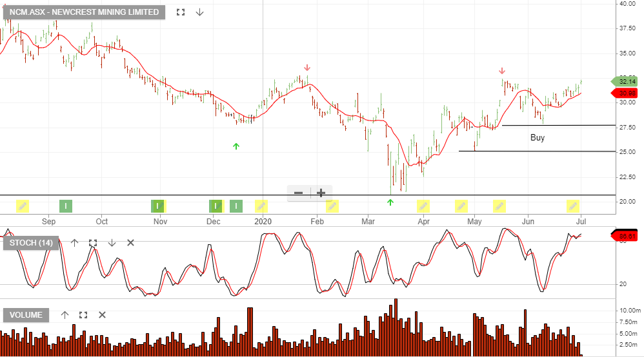Close the STOCH (14) indicator panel
This screenshot has width=644, height=357.
pyautogui.click(x=130, y=243)
